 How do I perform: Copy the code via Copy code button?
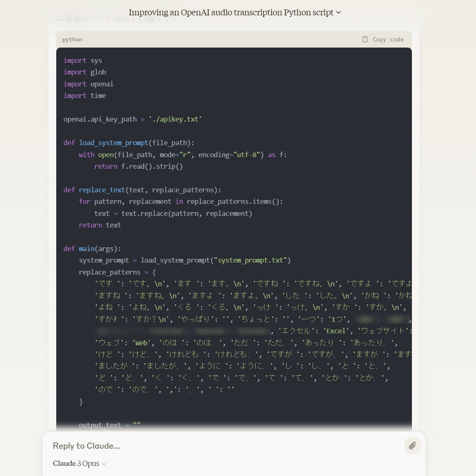point(383,39)
